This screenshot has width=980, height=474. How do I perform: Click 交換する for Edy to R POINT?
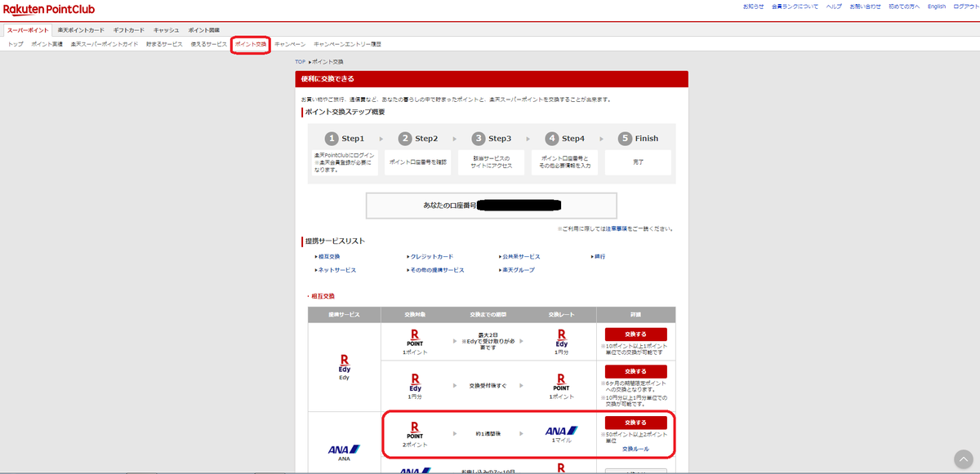[x=635, y=372]
